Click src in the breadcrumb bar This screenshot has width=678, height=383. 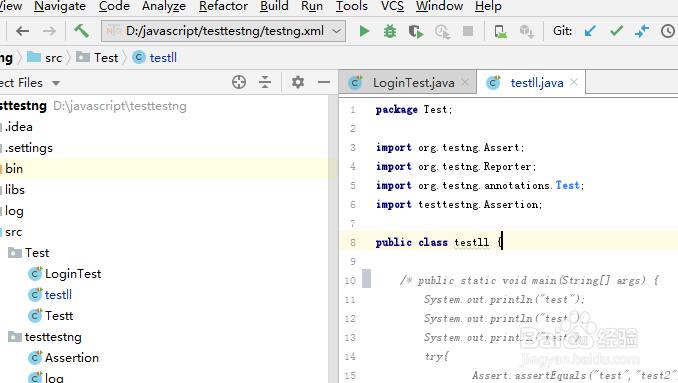tap(45, 57)
